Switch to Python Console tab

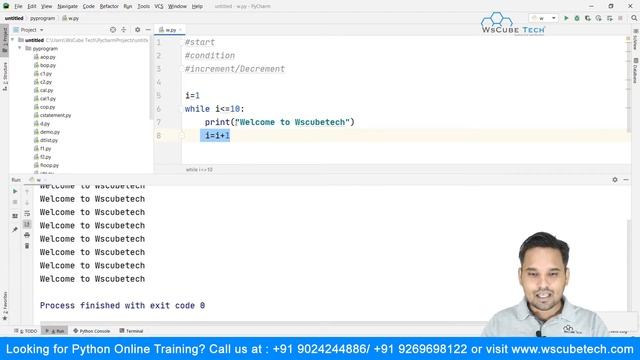92,331
